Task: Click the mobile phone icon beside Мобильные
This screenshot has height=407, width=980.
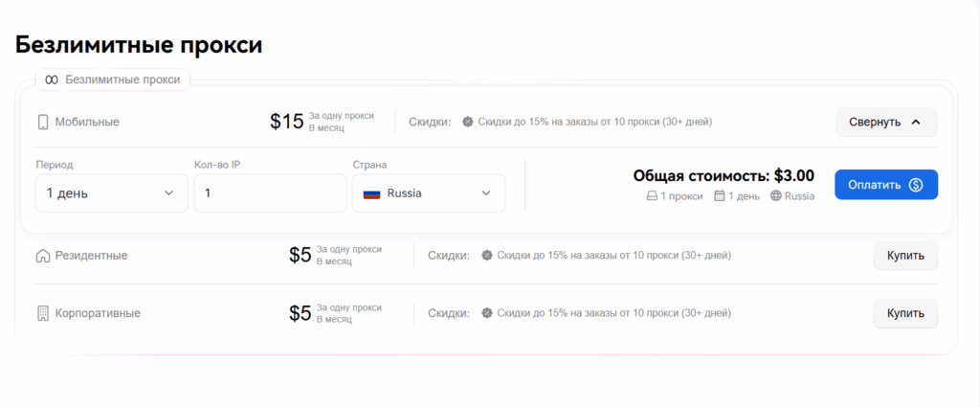Action: tap(42, 122)
